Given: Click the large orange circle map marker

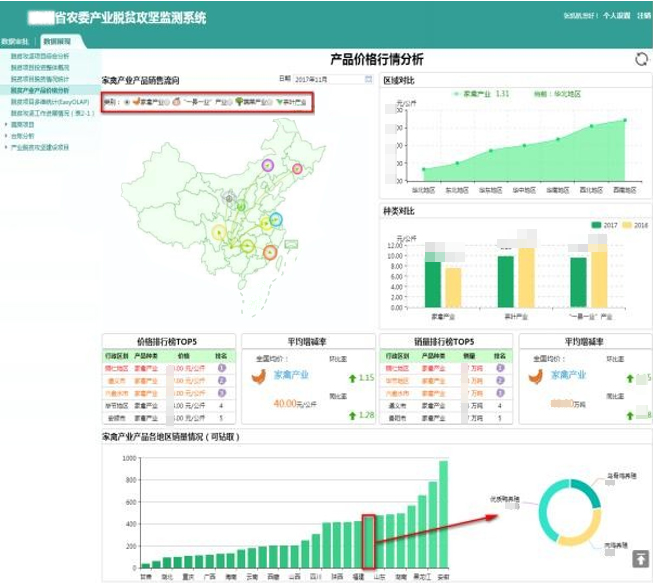Looking at the screenshot, I should (x=270, y=253).
